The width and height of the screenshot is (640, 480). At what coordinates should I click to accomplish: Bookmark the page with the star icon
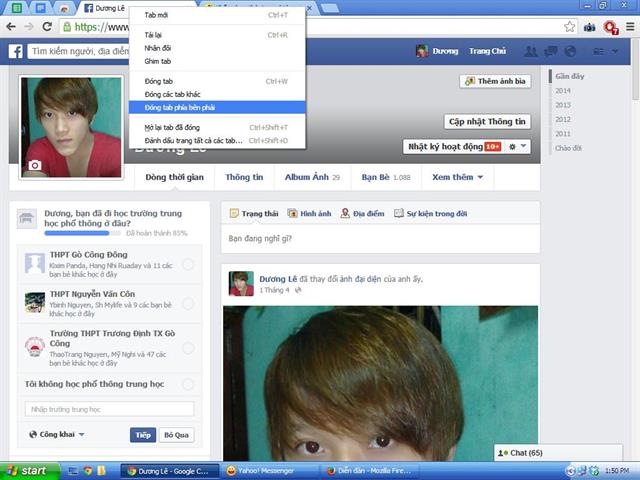(569, 27)
